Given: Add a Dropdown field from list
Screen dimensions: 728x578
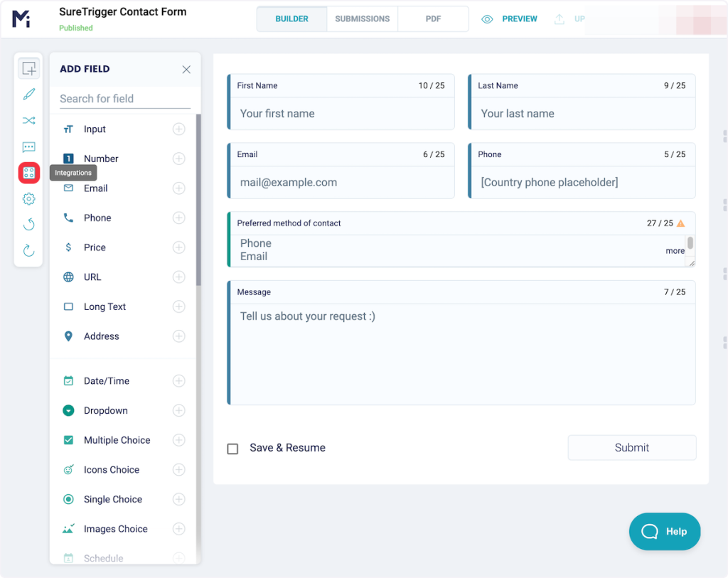Looking at the screenshot, I should coord(179,410).
